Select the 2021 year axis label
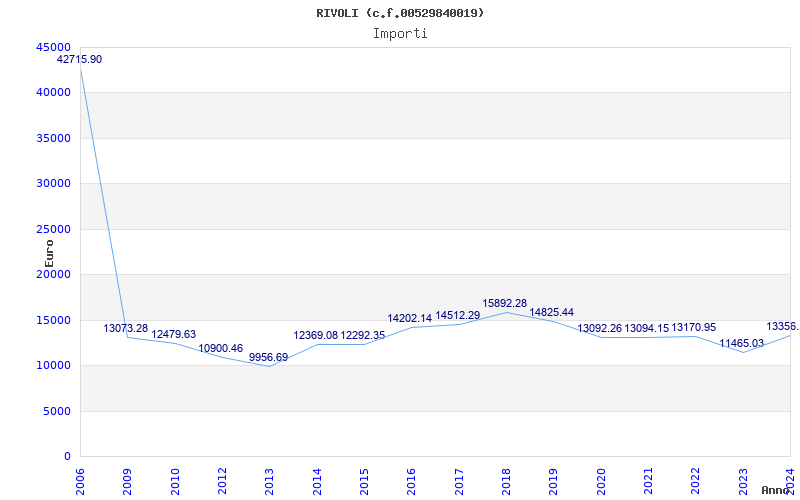Screen dimensions: 800x500 pyautogui.click(x=648, y=482)
